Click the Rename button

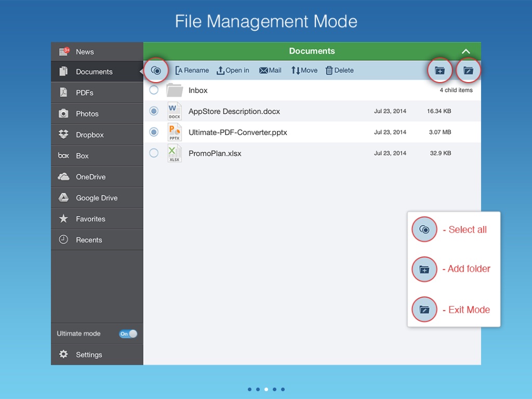[192, 71]
